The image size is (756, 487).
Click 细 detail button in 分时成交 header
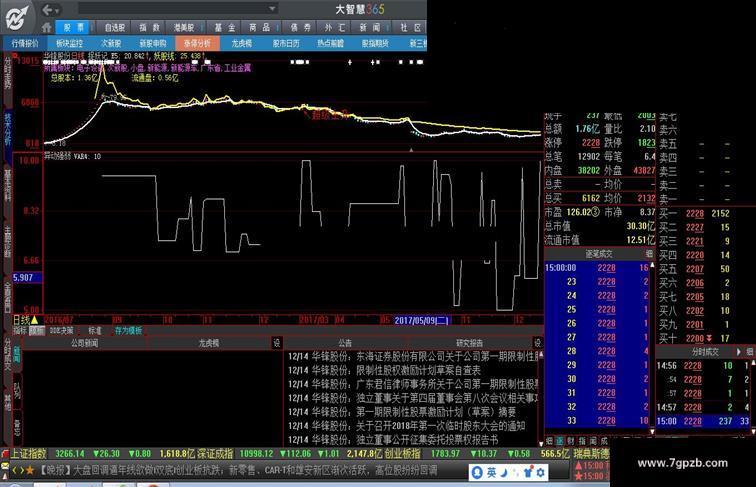[750, 352]
